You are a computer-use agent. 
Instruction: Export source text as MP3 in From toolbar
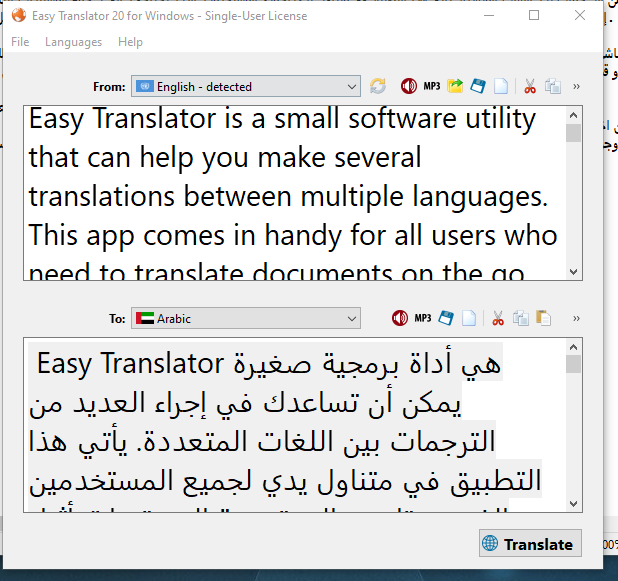(x=432, y=86)
